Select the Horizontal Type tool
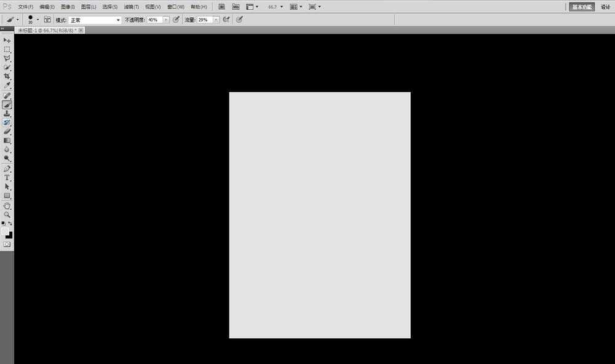The height and width of the screenshot is (364, 615). point(7,177)
